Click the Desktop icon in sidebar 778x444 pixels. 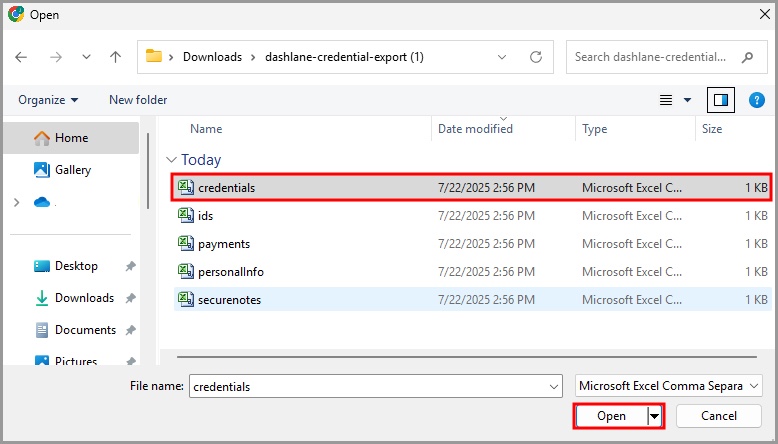pyautogui.click(x=42, y=266)
